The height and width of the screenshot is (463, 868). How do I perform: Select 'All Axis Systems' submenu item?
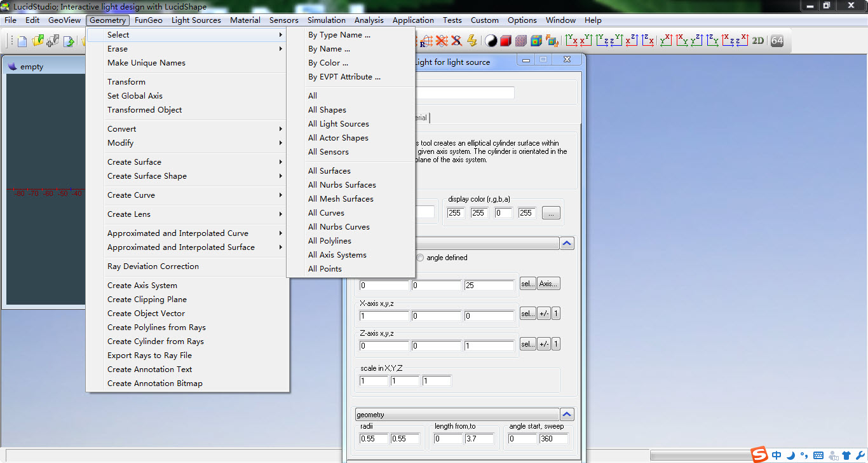[337, 255]
